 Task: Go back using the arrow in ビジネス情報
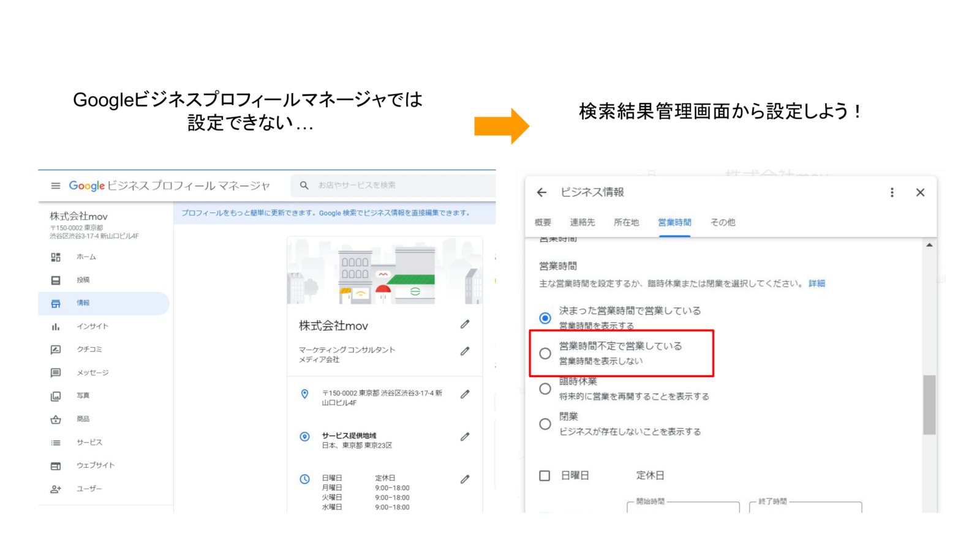[541, 192]
